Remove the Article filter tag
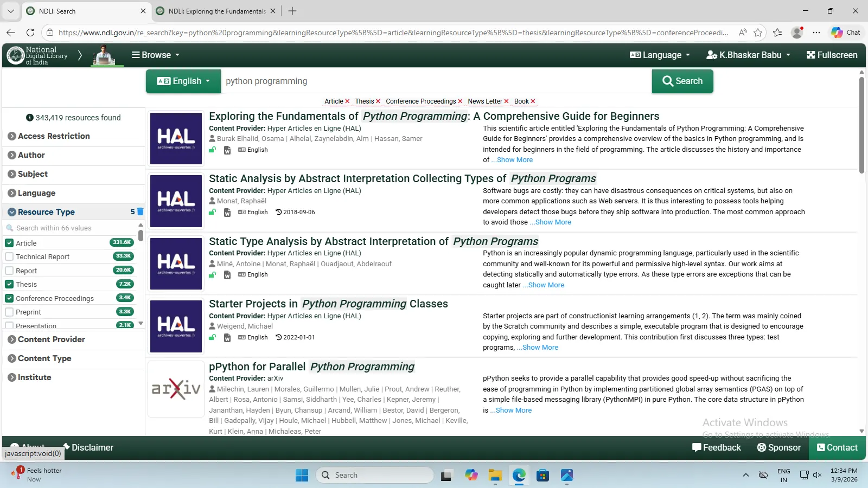The image size is (868, 488). (347, 101)
